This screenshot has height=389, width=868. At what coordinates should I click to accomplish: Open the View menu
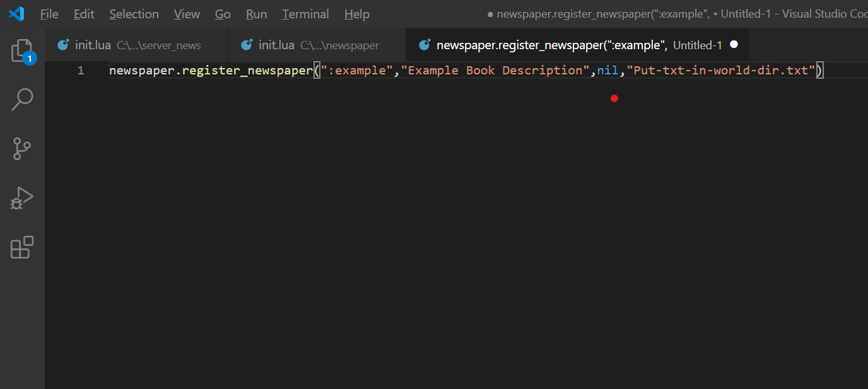[187, 14]
